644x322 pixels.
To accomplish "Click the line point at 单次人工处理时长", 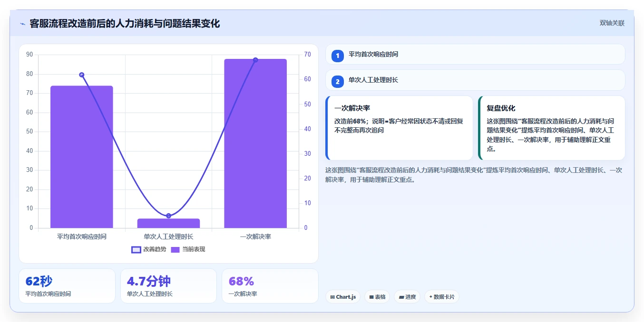I will [x=168, y=216].
